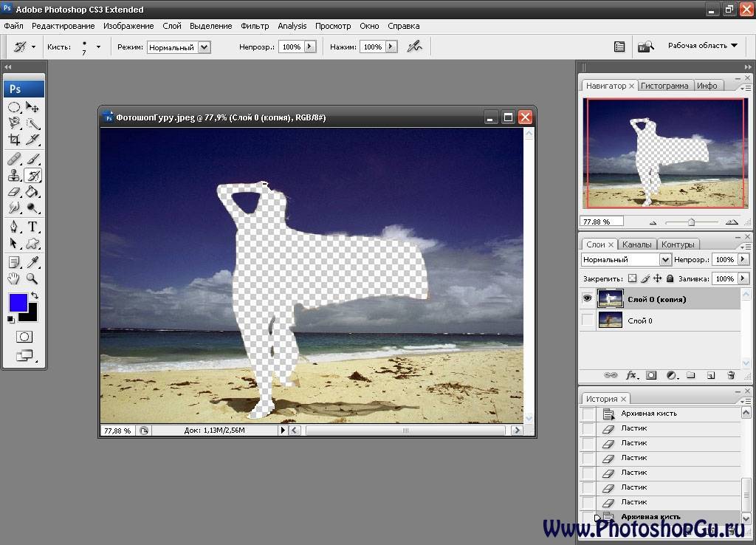Image resolution: width=756 pixels, height=545 pixels.
Task: Switch to the Каналы tab
Action: 636,244
